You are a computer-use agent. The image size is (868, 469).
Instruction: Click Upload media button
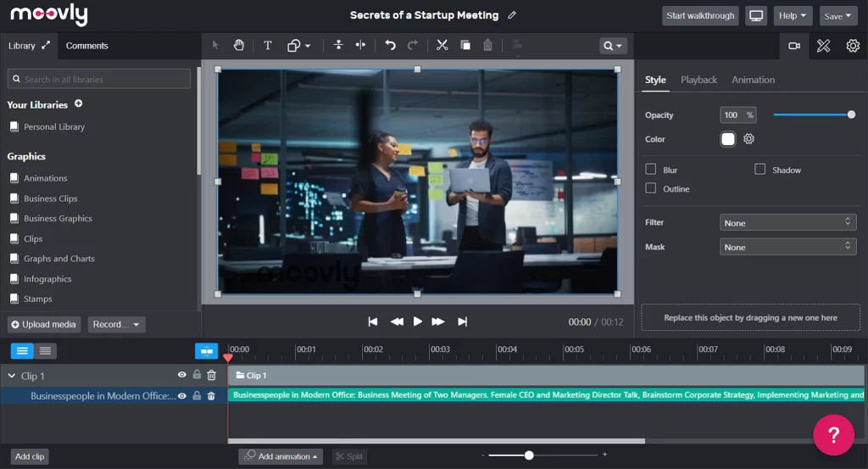[x=44, y=325]
